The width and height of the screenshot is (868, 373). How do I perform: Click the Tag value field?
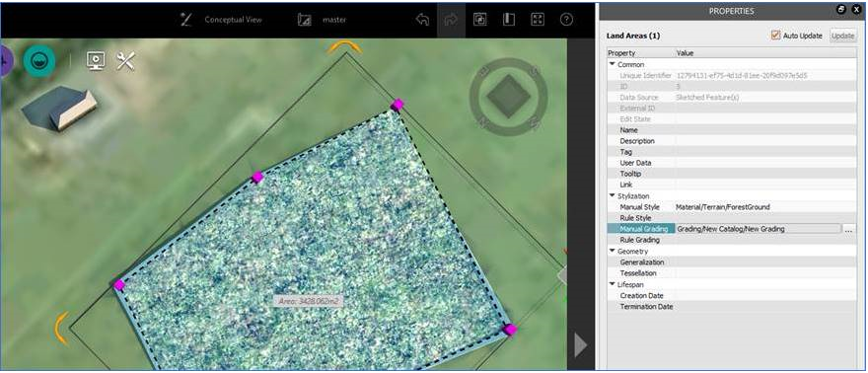click(765, 152)
